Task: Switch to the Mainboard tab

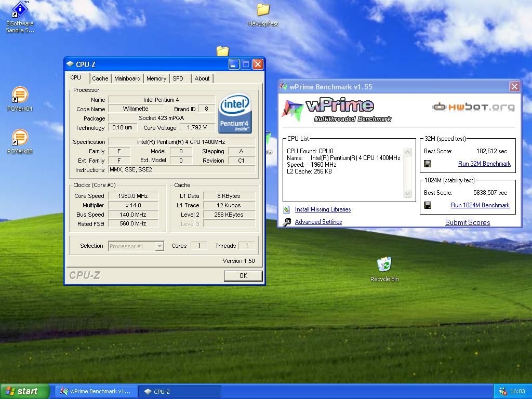Action: [127, 78]
